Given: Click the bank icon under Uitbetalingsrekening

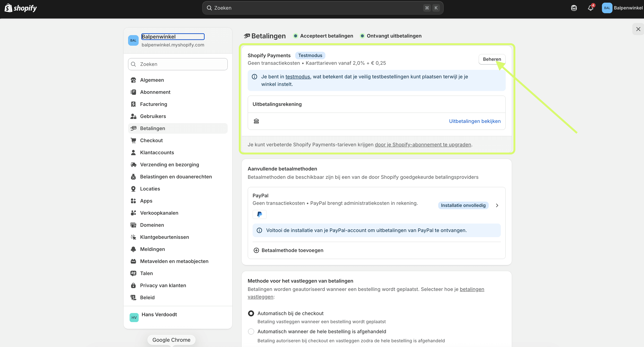Looking at the screenshot, I should tap(256, 121).
